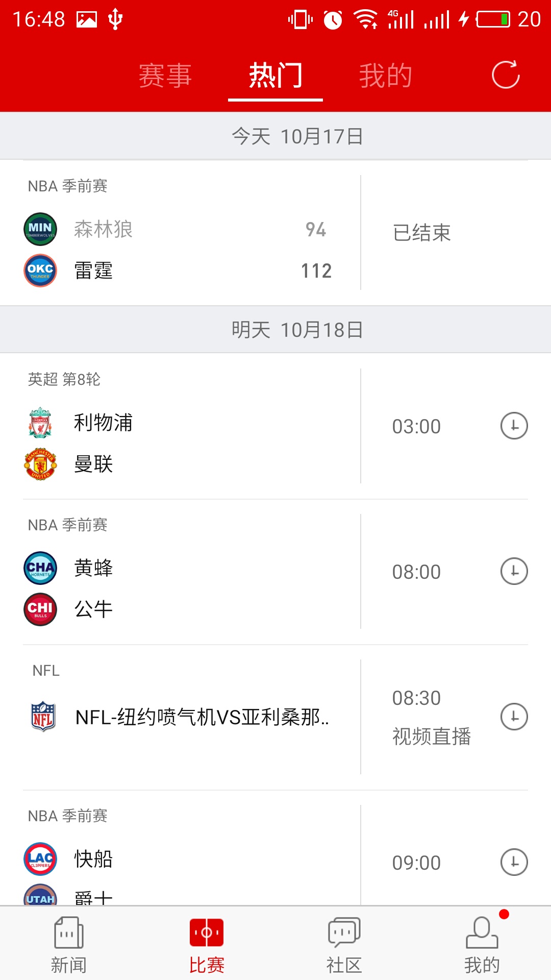Switch to the 赛事 tab
Viewport: 551px width, 980px height.
pos(165,76)
